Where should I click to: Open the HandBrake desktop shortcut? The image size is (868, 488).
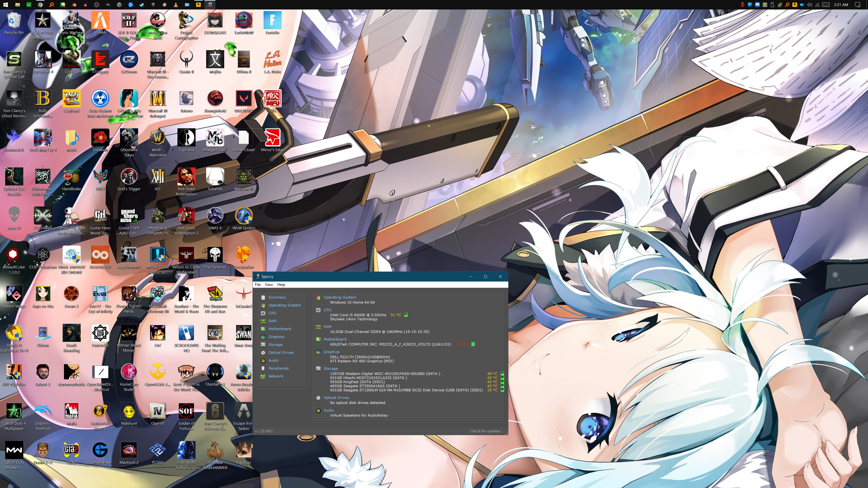71,180
